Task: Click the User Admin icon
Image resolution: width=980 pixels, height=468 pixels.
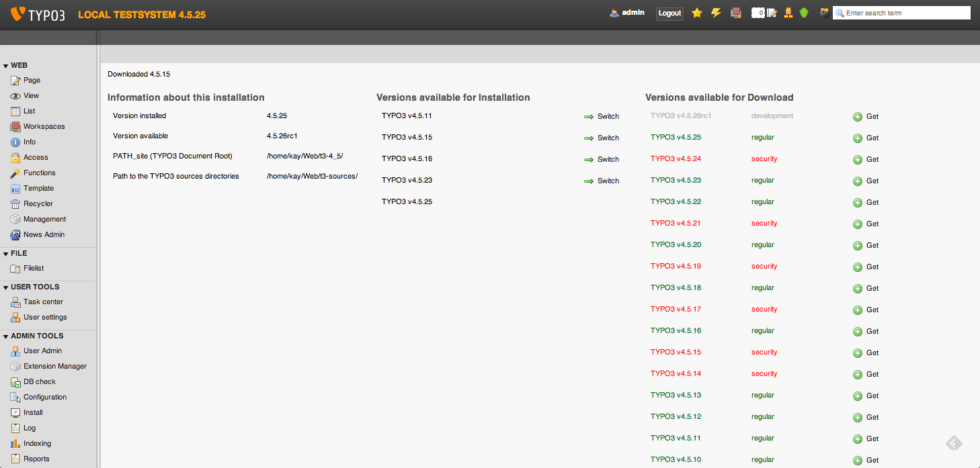Action: coord(15,351)
